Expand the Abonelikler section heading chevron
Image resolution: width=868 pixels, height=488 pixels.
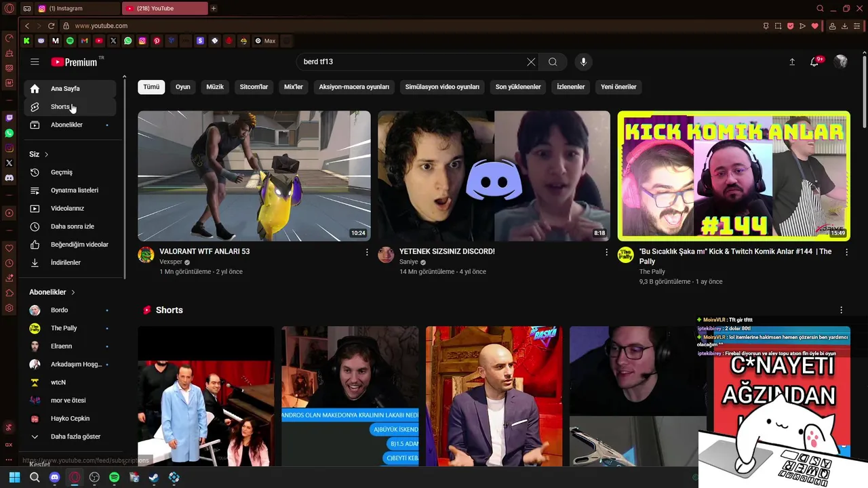73,292
